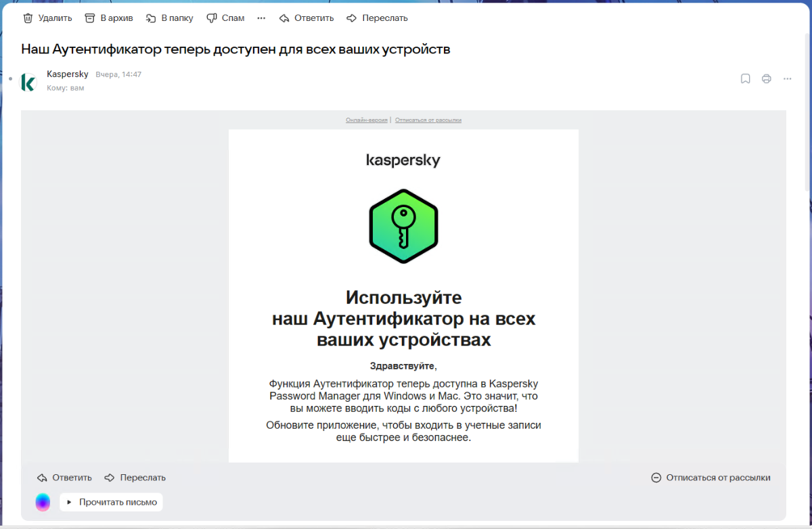Image resolution: width=812 pixels, height=529 pixels.
Task: Click the bookmark flag icon
Action: click(745, 78)
